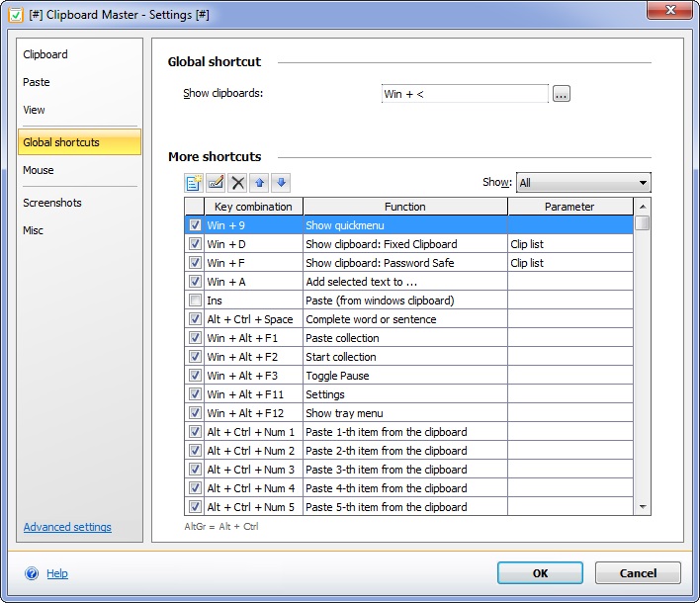Image resolution: width=700 pixels, height=603 pixels.
Task: Move shortcut up with blue arrow
Action: tap(259, 183)
